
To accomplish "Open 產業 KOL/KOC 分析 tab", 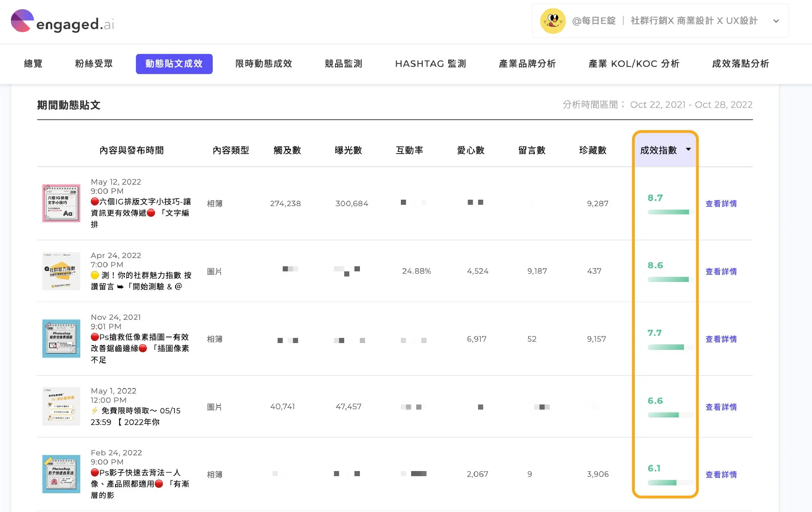I will (634, 63).
